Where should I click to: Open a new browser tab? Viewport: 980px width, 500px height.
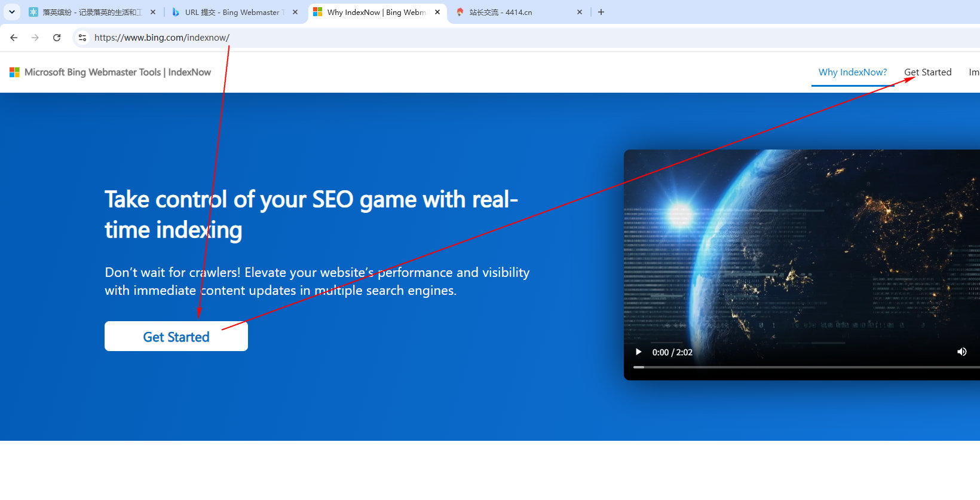point(601,12)
